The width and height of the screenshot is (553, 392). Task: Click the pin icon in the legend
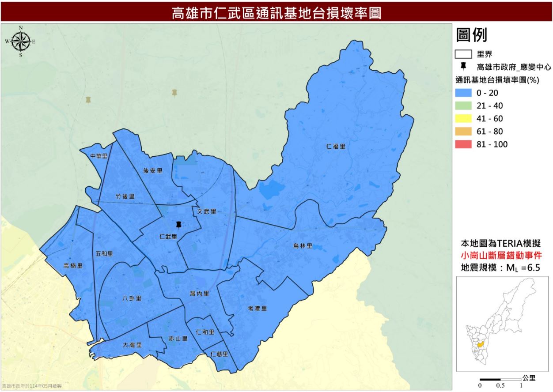coord(463,67)
